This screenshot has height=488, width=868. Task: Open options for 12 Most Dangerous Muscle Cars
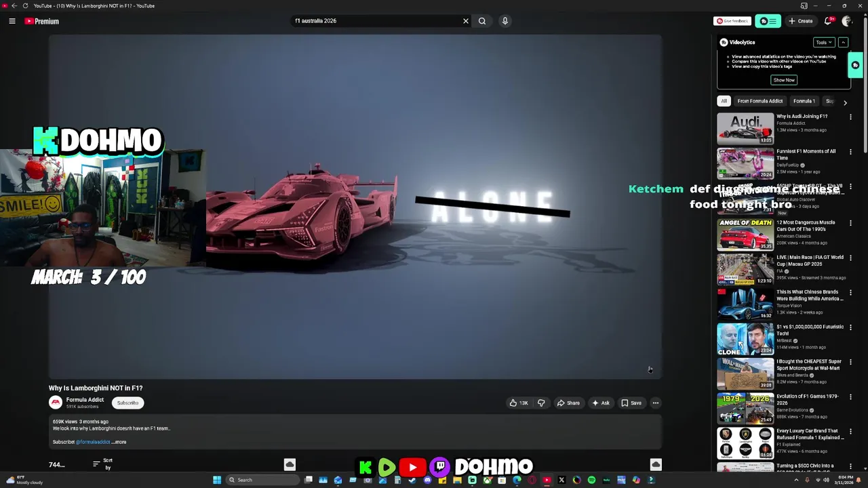point(850,222)
